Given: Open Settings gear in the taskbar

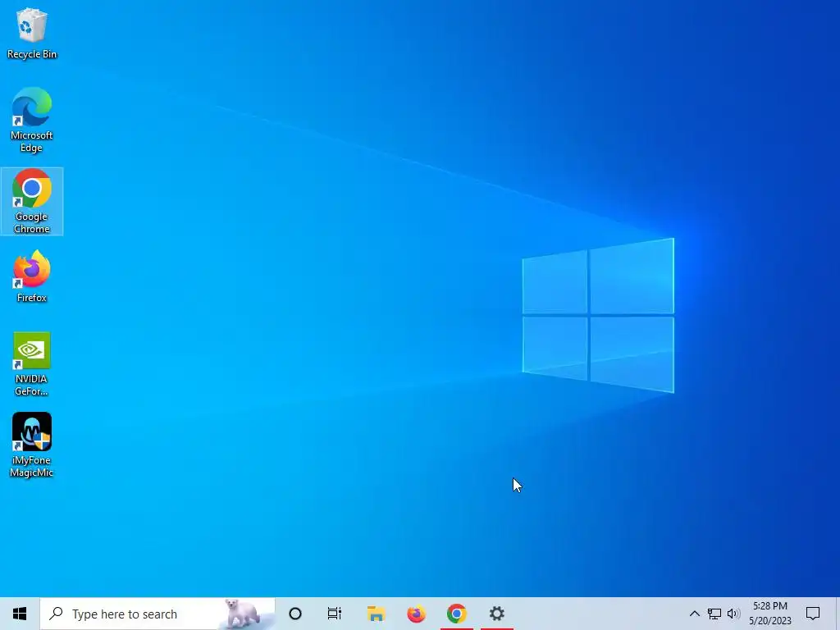Looking at the screenshot, I should (496, 614).
